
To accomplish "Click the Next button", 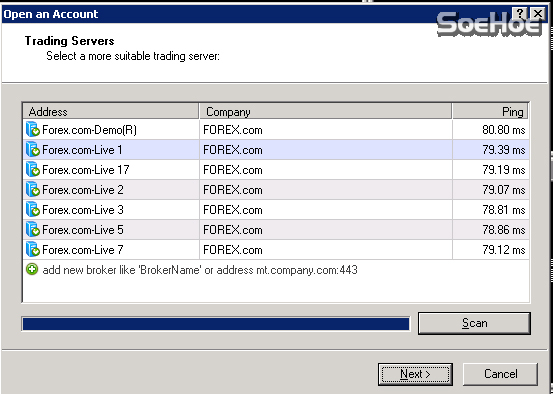I will [415, 374].
